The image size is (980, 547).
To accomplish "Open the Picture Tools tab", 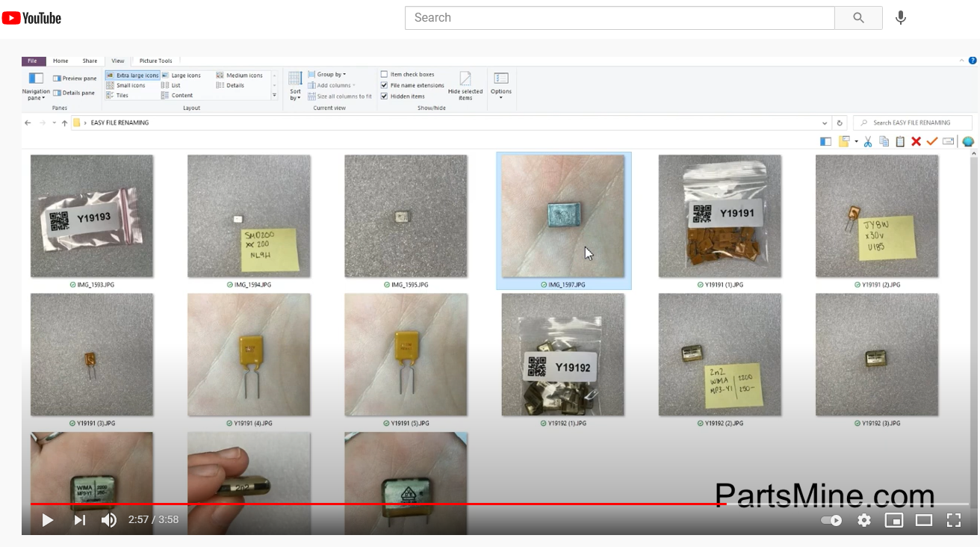I will pos(155,61).
